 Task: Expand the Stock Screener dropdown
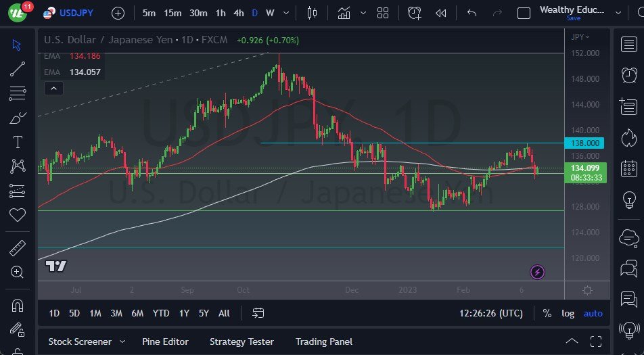[122, 341]
